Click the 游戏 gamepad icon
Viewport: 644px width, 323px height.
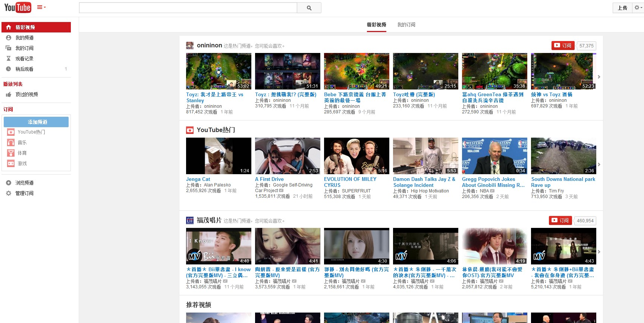pyautogui.click(x=11, y=163)
